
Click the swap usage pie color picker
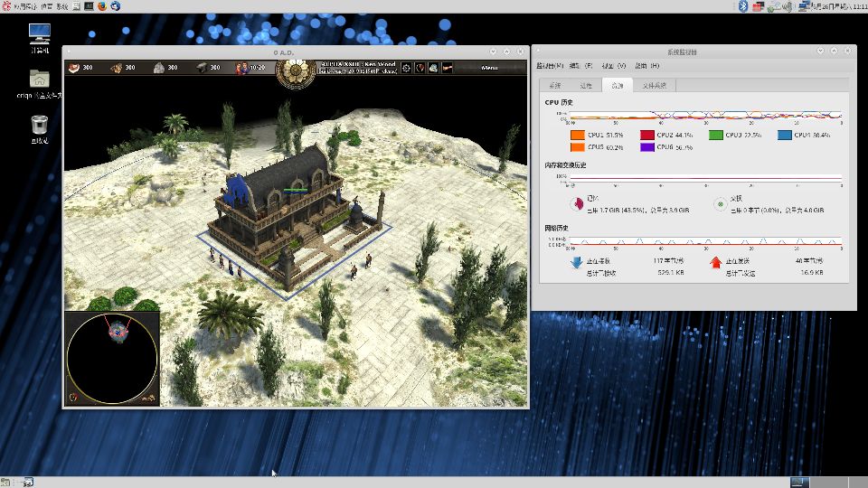(x=721, y=204)
